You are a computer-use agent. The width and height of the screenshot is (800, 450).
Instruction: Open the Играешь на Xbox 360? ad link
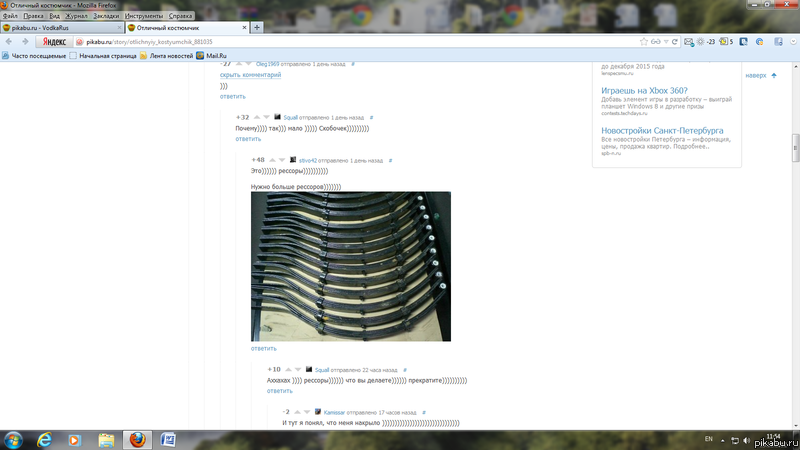[x=644, y=90]
